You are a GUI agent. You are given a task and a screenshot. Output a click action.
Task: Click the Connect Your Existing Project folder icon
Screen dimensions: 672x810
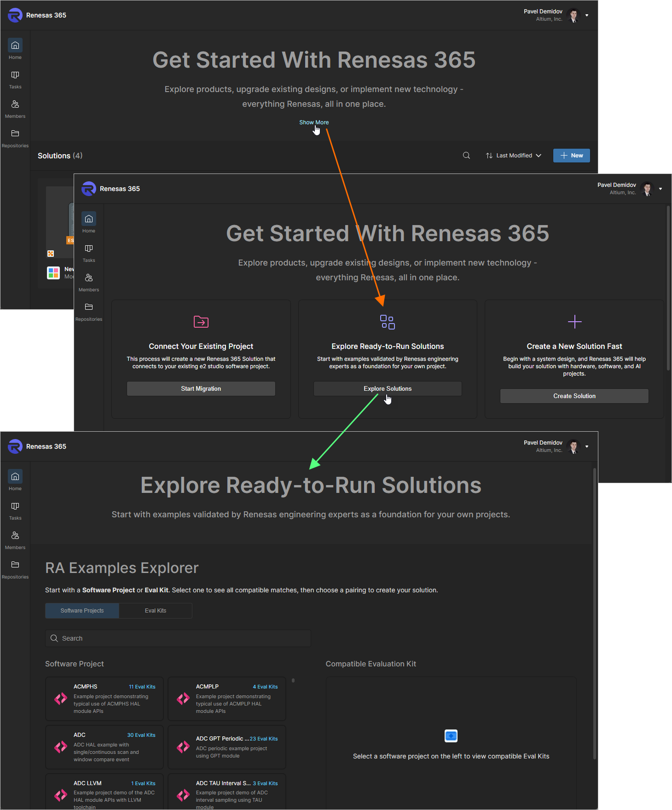click(x=201, y=322)
